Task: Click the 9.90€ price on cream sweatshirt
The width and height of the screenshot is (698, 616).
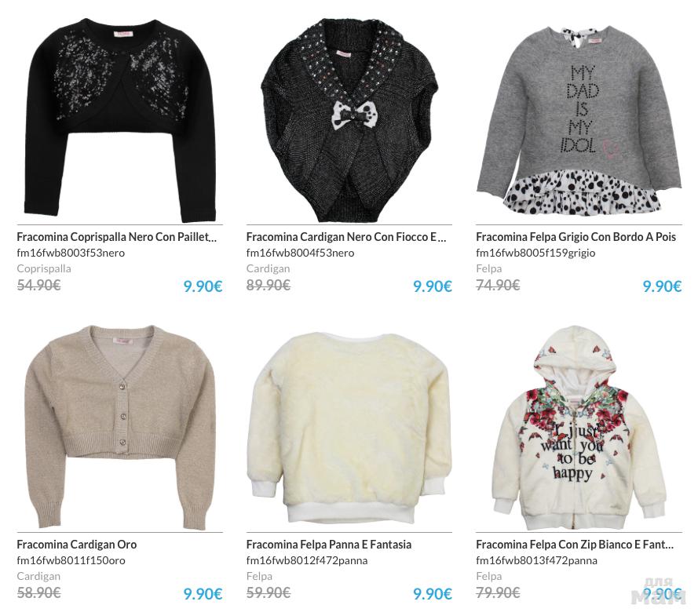Action: 433,594
